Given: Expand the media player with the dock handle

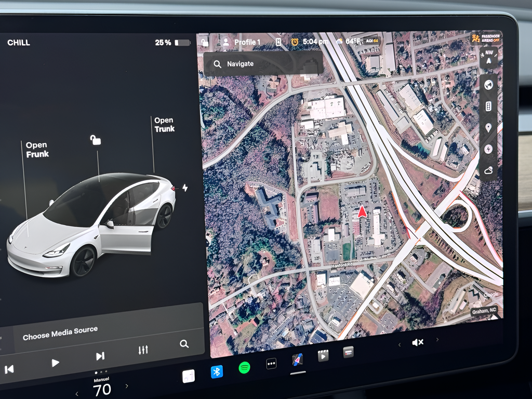Looking at the screenshot, I should coord(297,372).
